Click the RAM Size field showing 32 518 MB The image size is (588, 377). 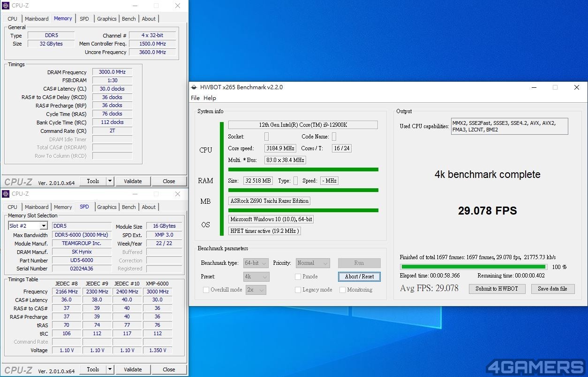coord(258,181)
